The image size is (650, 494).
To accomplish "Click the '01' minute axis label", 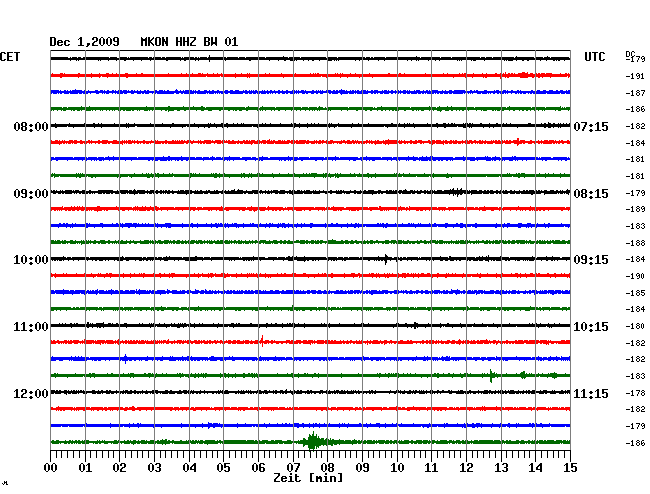I will (85, 468).
